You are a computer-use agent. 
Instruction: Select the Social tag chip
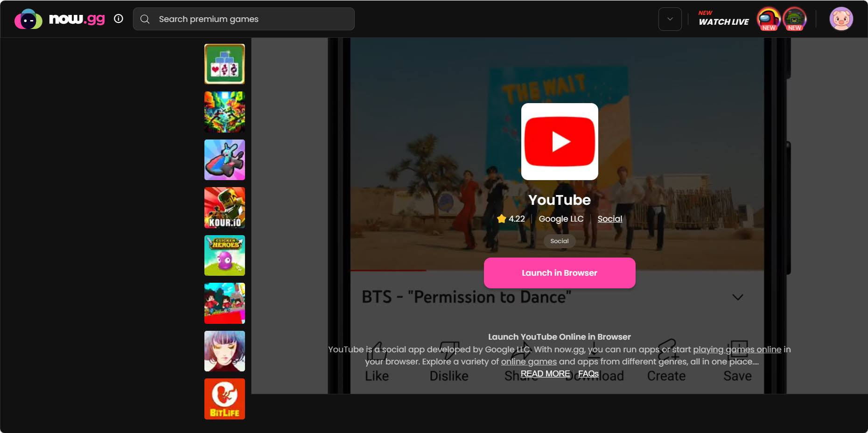(560, 241)
